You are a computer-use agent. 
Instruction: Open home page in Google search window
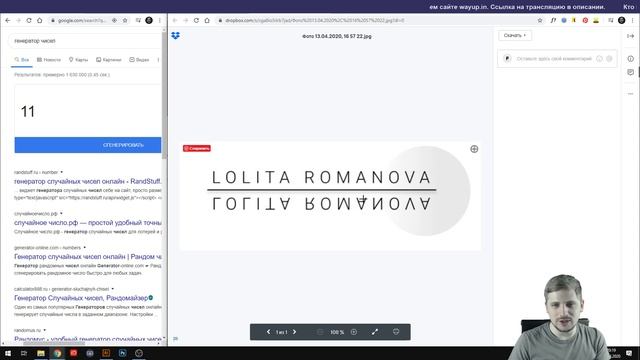pos(40,20)
